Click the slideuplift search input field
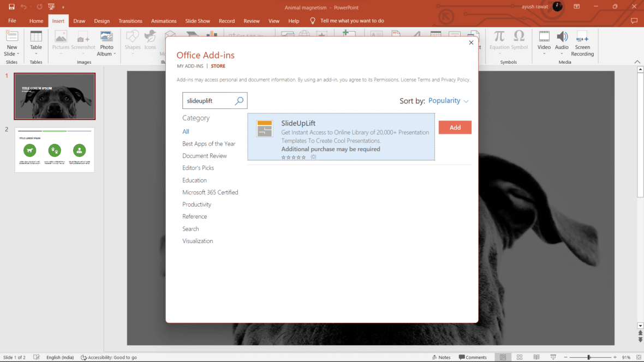Viewport: 644px width, 362px height. pos(209,101)
